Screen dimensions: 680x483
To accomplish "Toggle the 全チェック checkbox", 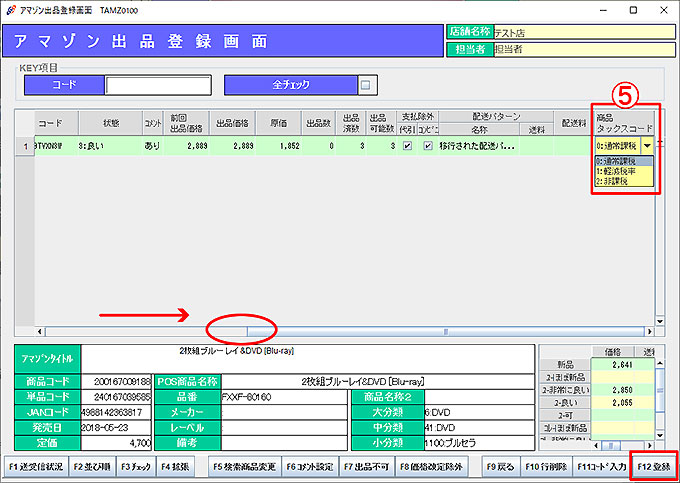I will click(366, 85).
